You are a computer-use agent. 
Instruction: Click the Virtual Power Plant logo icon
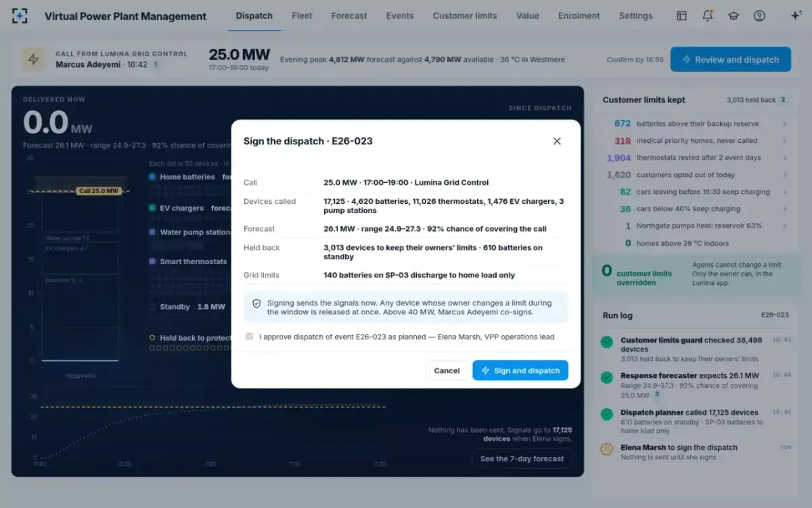coord(20,16)
